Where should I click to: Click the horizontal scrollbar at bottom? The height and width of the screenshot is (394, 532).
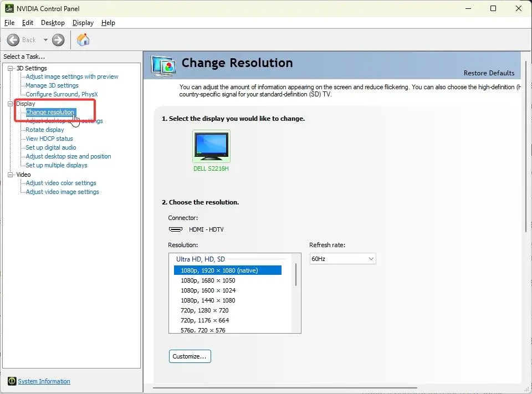[x=285, y=387]
